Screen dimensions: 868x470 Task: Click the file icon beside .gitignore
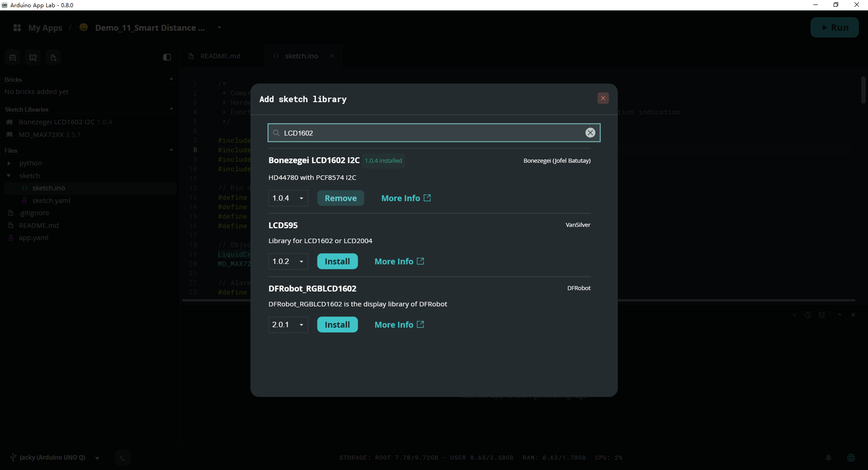(x=11, y=213)
